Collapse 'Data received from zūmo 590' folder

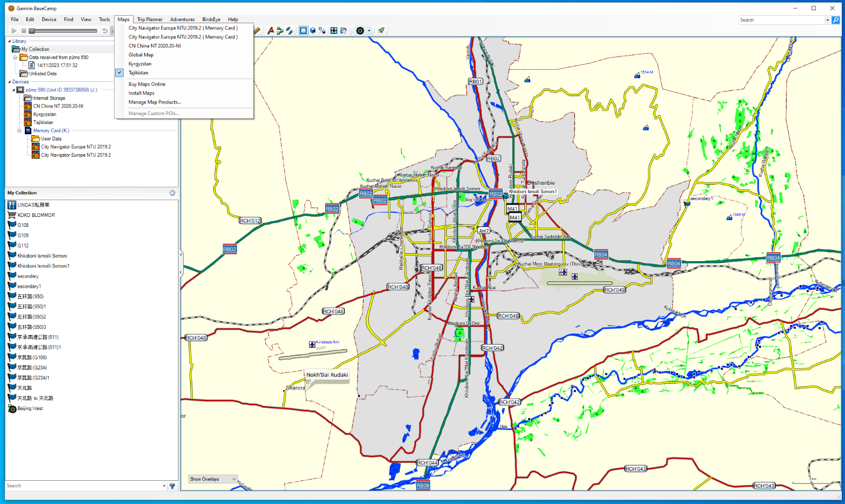[x=15, y=58]
